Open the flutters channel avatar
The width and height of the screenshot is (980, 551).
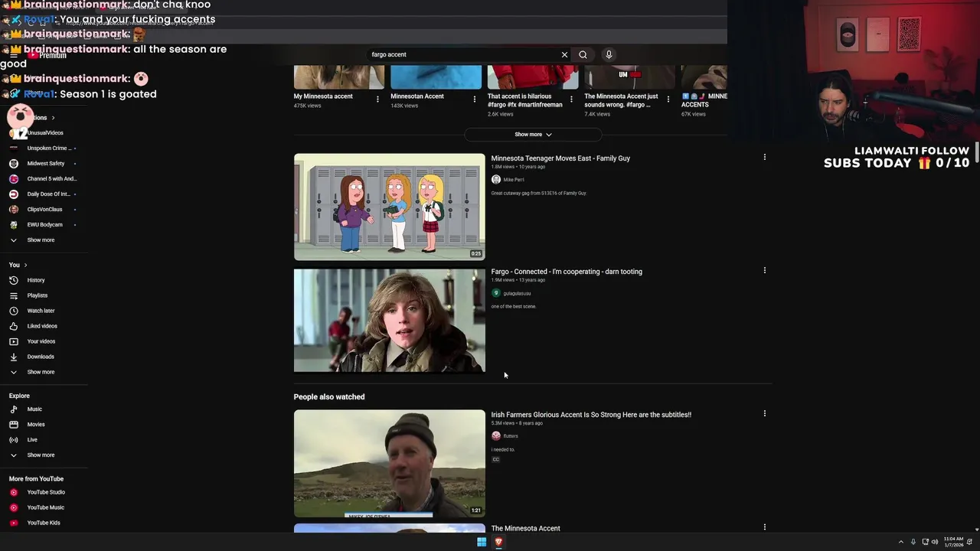click(496, 436)
